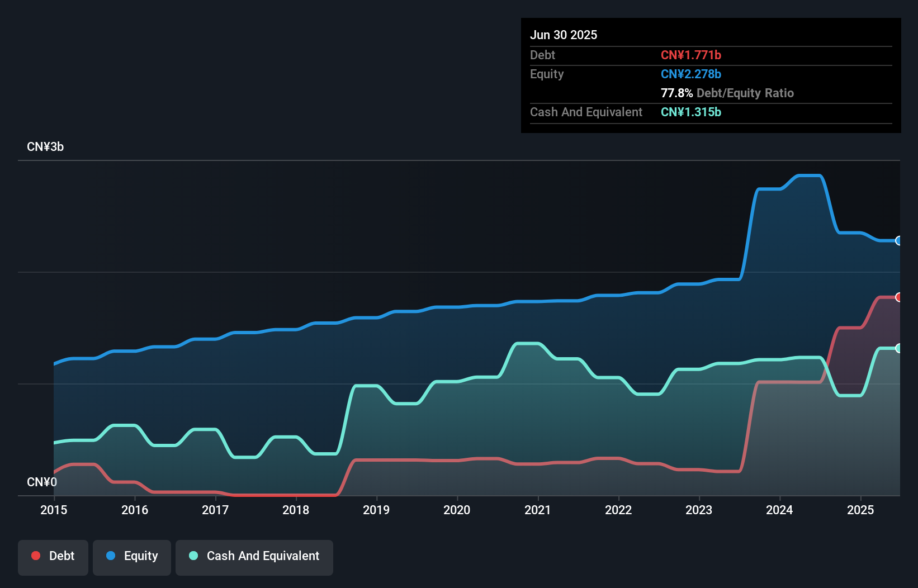Select the Cash And Equivalent legend label

[x=263, y=556]
